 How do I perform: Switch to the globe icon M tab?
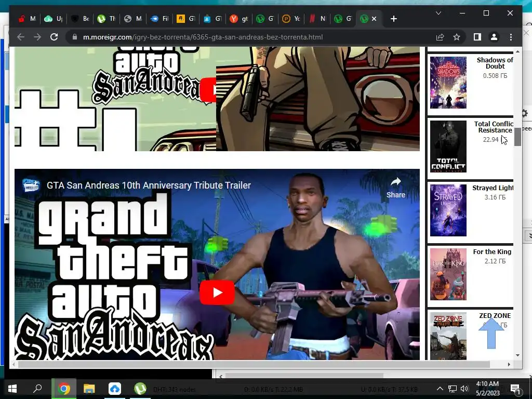coord(132,19)
